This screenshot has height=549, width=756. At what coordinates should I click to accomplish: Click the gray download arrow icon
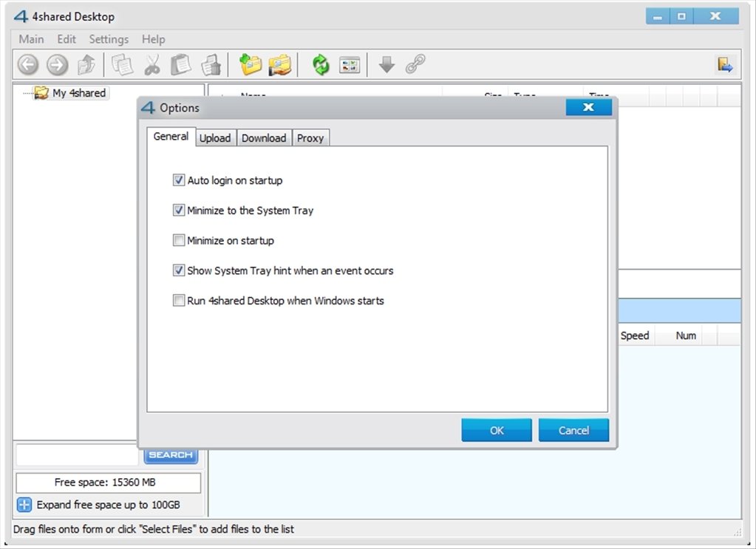click(386, 64)
